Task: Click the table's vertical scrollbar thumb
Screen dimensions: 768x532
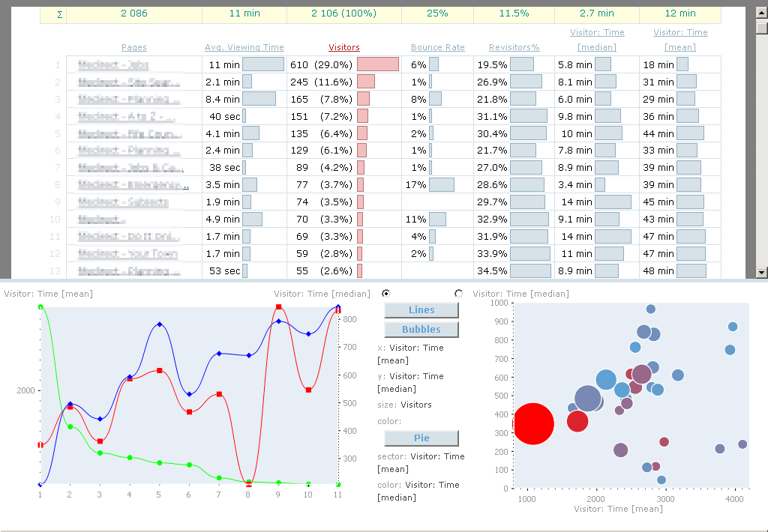Action: click(762, 28)
